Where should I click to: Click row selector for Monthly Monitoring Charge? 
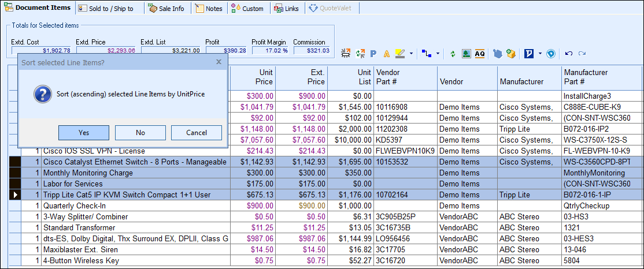pos(14,173)
